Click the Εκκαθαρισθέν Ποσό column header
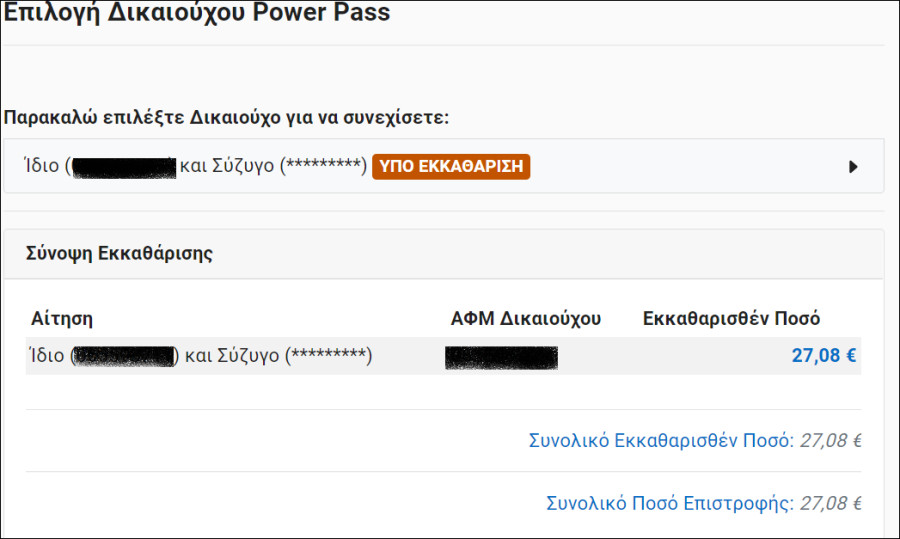The image size is (900, 539). tap(731, 318)
